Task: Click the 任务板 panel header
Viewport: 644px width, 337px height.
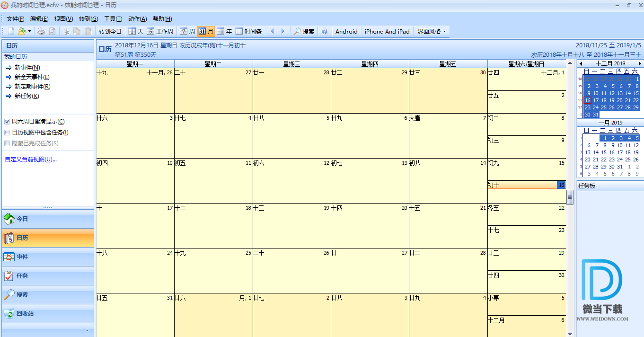Action: pyautogui.click(x=610, y=186)
